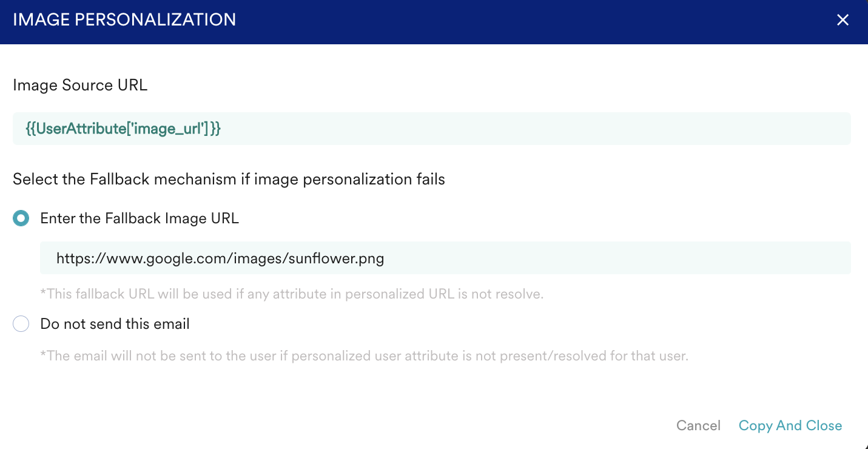Click the note about email not being sent
The height and width of the screenshot is (449, 868).
[x=364, y=356]
